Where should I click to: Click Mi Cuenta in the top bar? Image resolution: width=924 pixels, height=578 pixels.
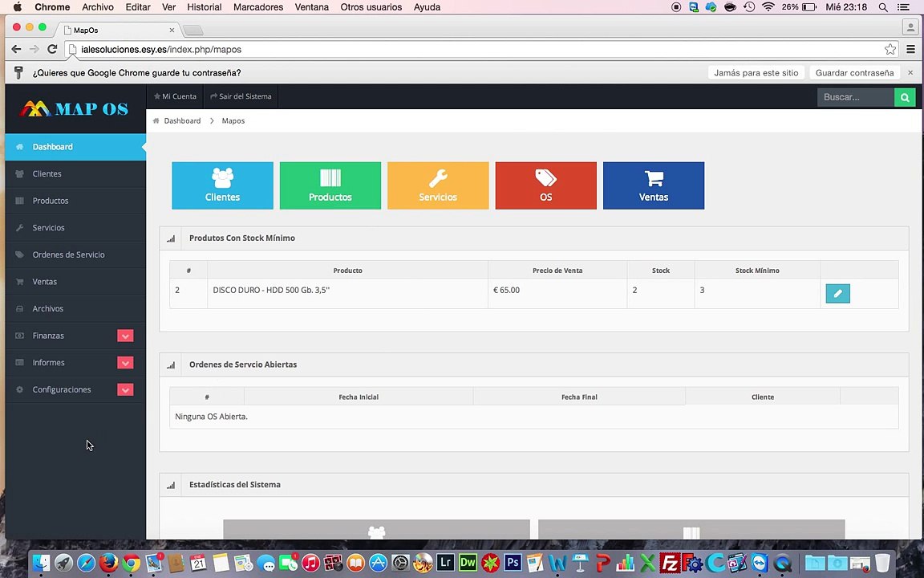tap(175, 96)
